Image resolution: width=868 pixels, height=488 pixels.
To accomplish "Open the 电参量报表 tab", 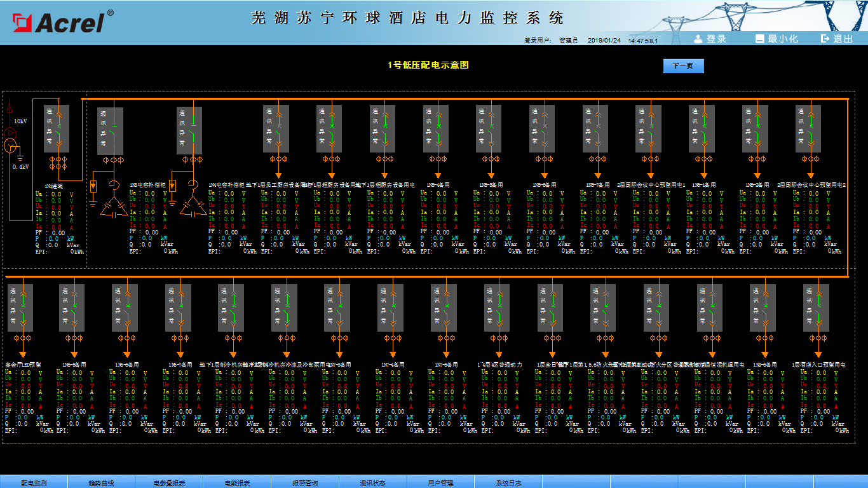I will point(170,483).
